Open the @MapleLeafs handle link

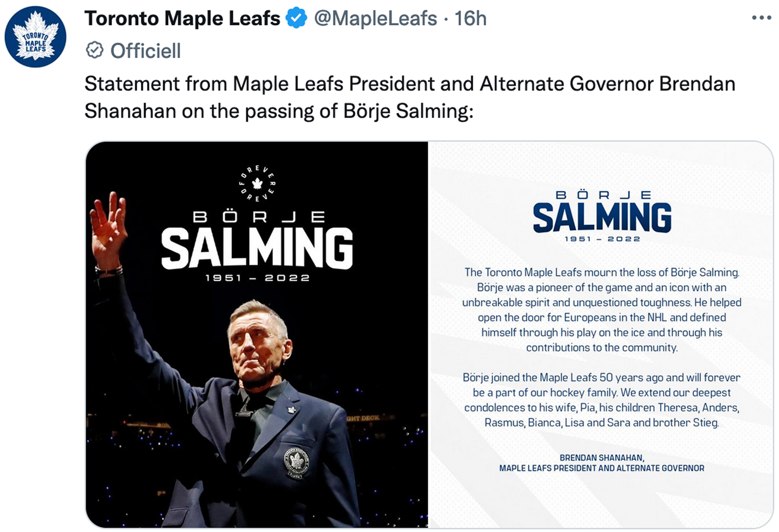tap(375, 18)
